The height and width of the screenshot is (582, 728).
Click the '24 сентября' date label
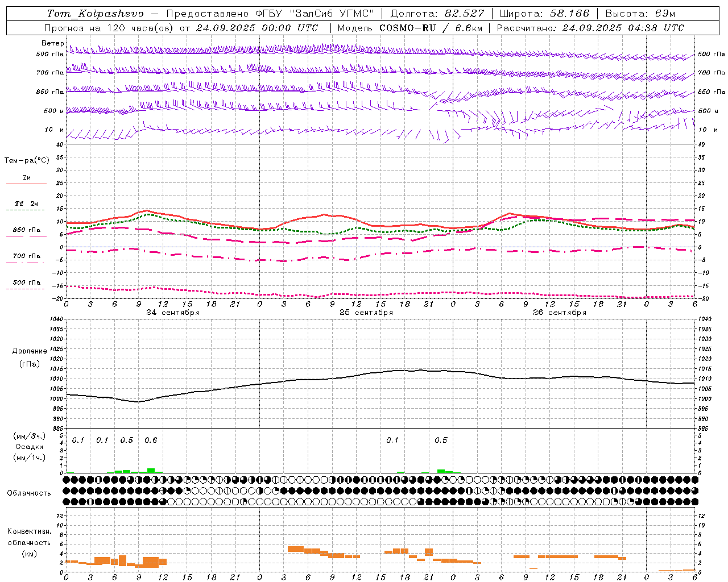click(x=173, y=313)
